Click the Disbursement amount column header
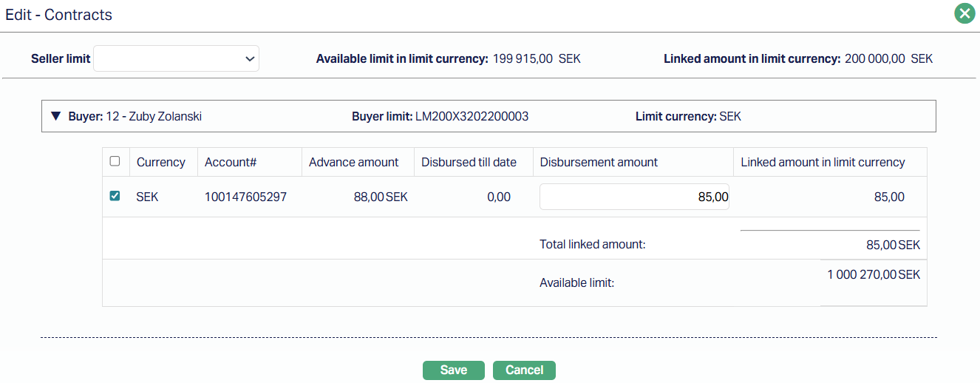 [x=599, y=163]
